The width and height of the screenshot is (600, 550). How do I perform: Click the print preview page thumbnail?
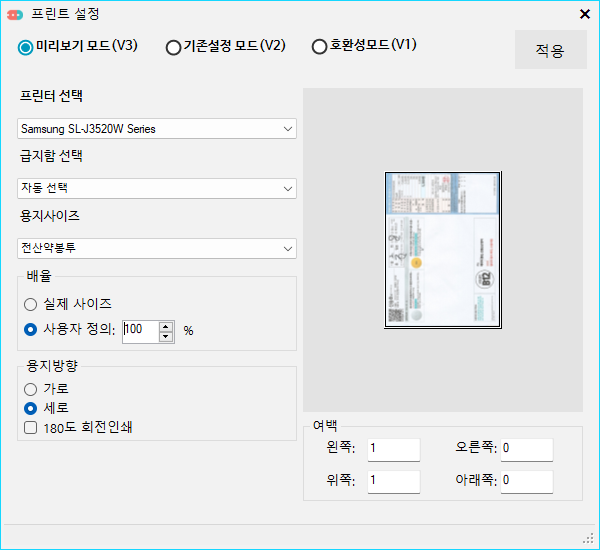pos(442,250)
